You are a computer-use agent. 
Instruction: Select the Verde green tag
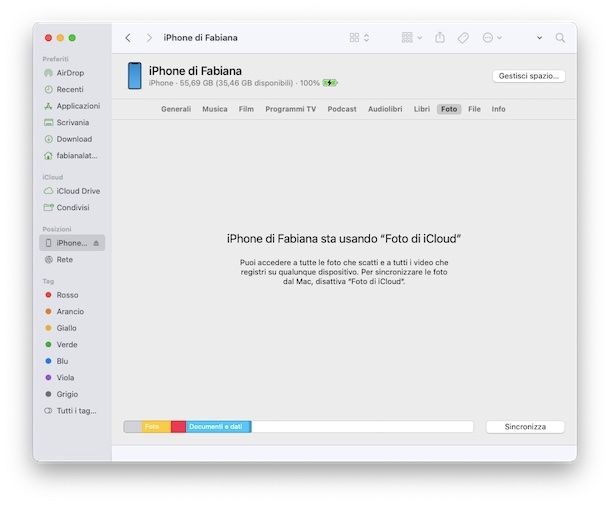coord(72,345)
